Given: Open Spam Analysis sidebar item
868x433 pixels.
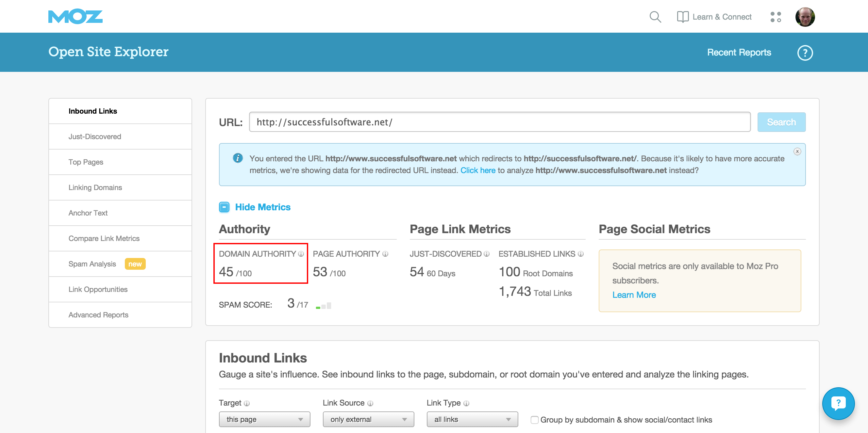Looking at the screenshot, I should [92, 264].
